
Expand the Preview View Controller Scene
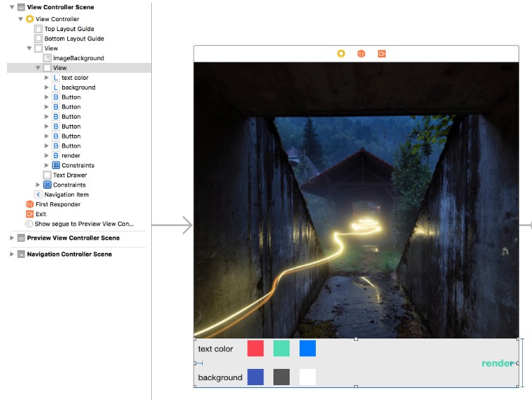(x=12, y=238)
